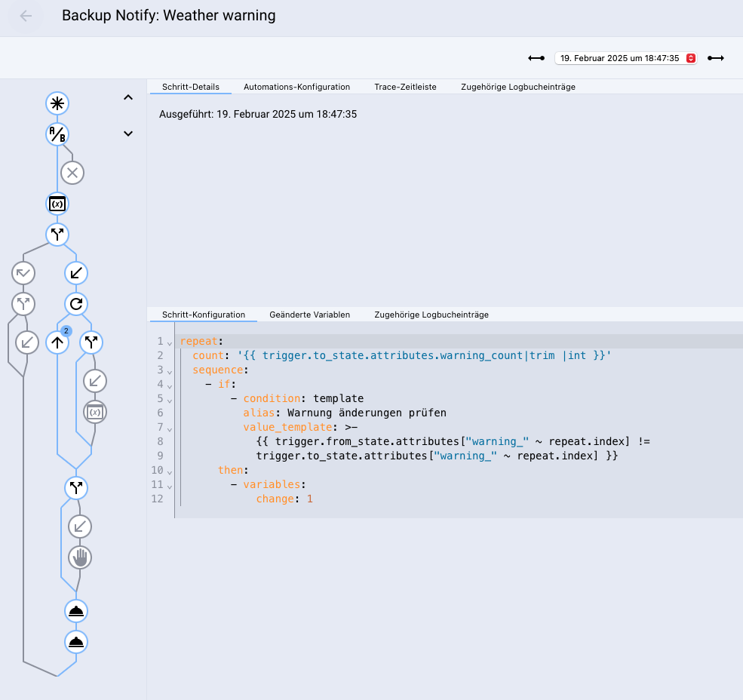Select the grey arrow node in the leftmost branch
Screen dimensions: 743x700
click(27, 342)
